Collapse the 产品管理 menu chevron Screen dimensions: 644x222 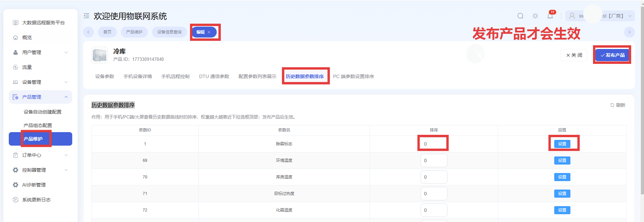tap(66, 97)
